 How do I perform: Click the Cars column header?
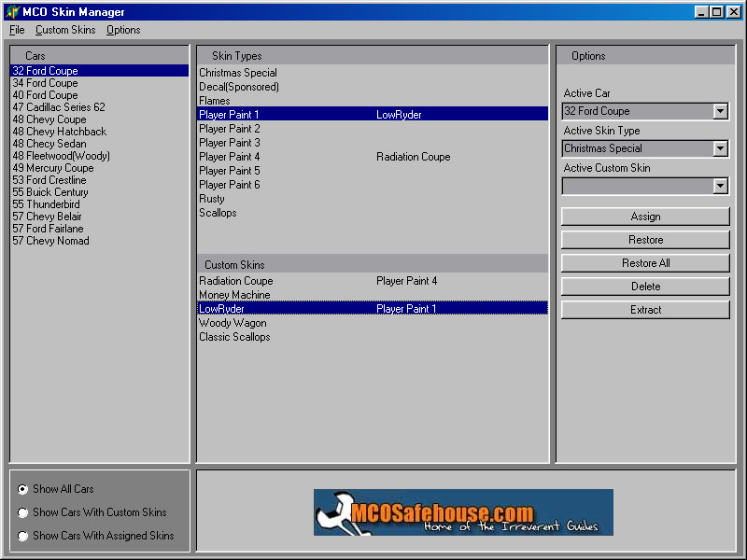click(99, 56)
